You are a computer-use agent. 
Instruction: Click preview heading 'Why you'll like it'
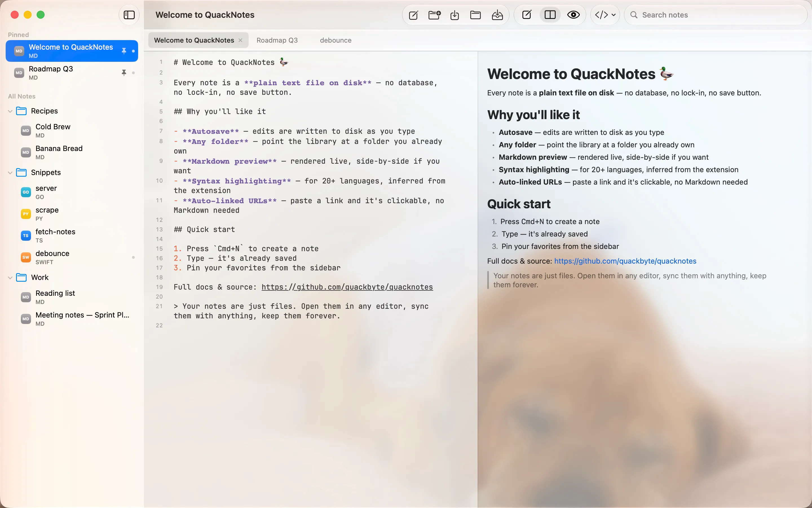point(533,115)
